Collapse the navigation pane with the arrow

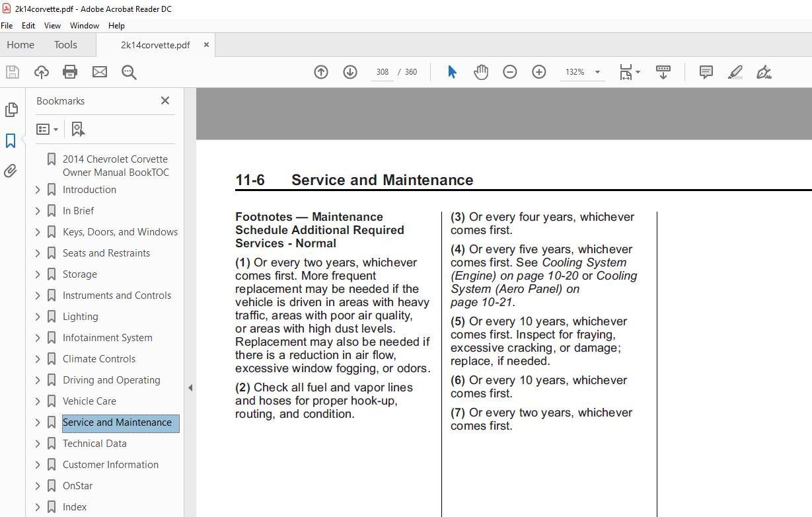[x=190, y=388]
